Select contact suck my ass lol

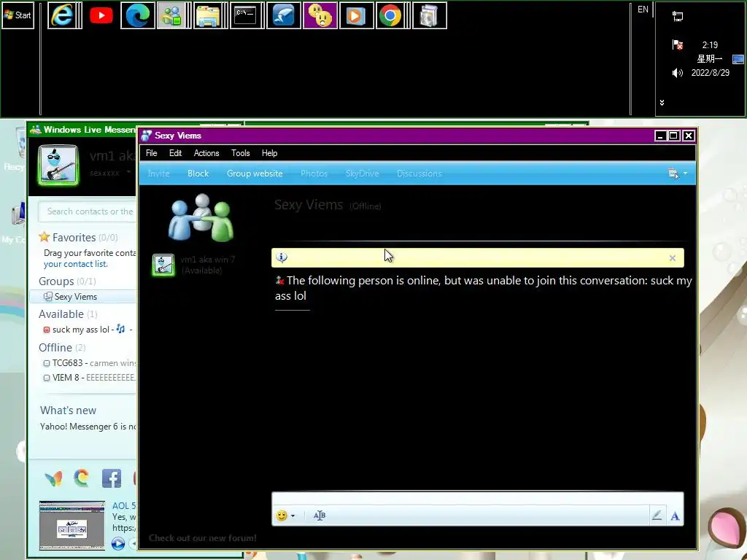coord(81,330)
